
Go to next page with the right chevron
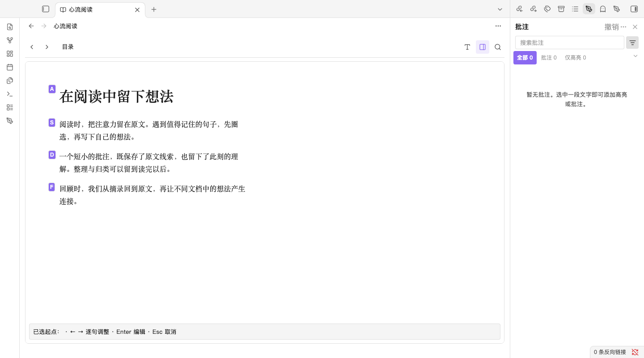[47, 47]
